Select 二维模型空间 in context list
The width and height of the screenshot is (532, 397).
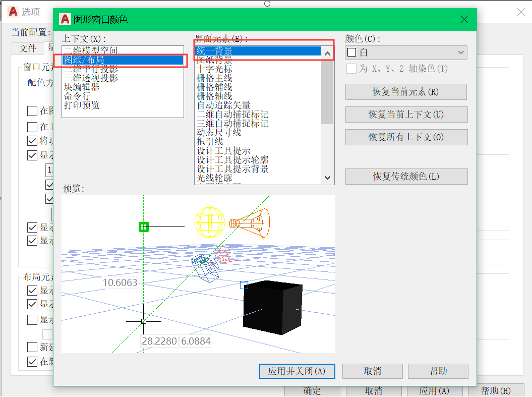pos(123,50)
